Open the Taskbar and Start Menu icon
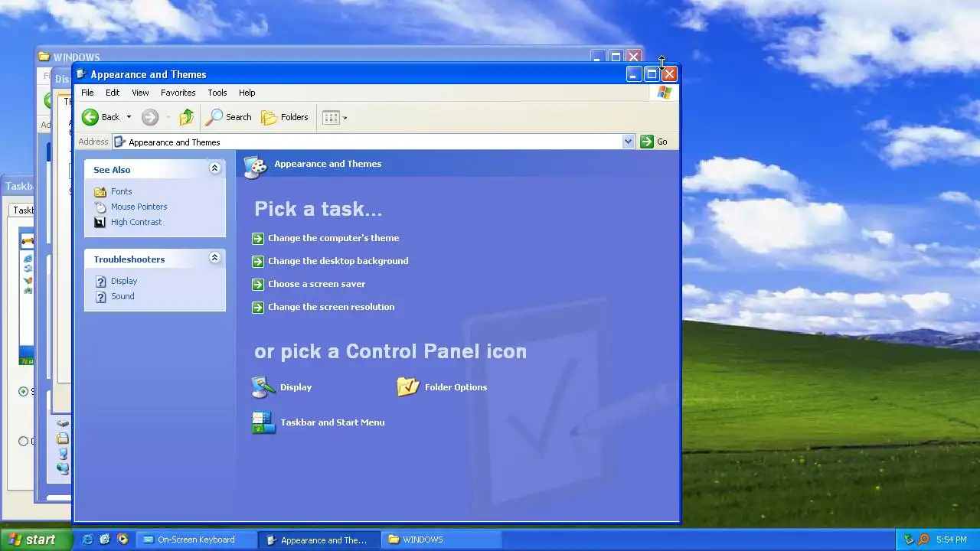The image size is (980, 551). pos(263,422)
